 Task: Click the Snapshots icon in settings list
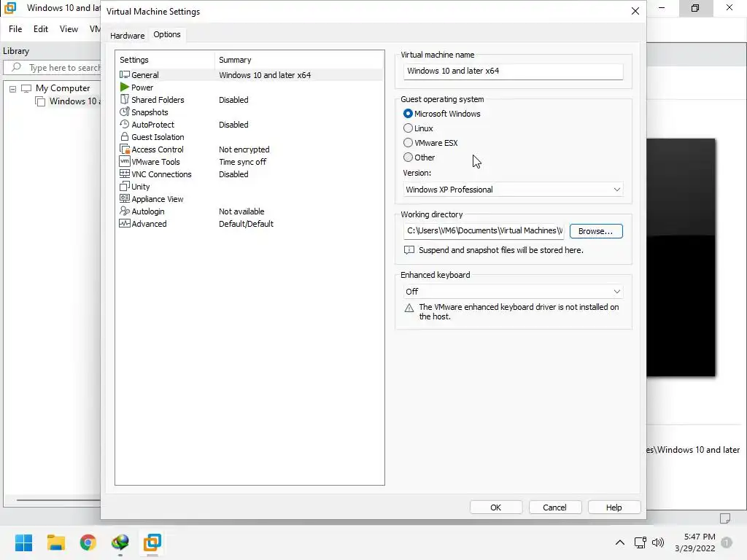click(x=124, y=112)
